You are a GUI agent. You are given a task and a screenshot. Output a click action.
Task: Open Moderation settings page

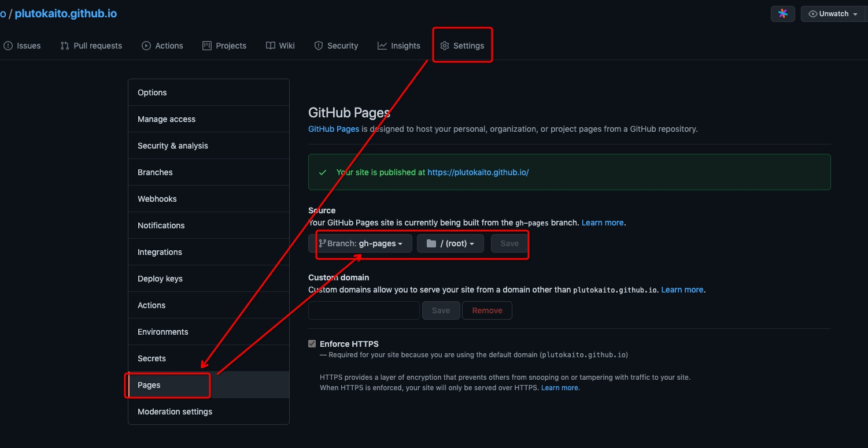point(209,412)
